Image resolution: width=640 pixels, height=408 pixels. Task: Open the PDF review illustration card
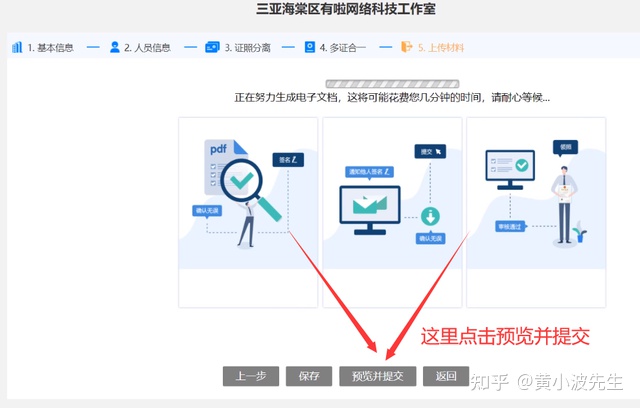coord(248,212)
